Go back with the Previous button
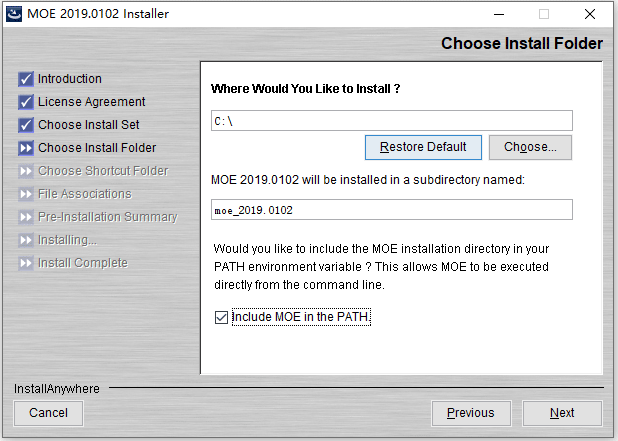618x441 pixels. click(x=470, y=413)
